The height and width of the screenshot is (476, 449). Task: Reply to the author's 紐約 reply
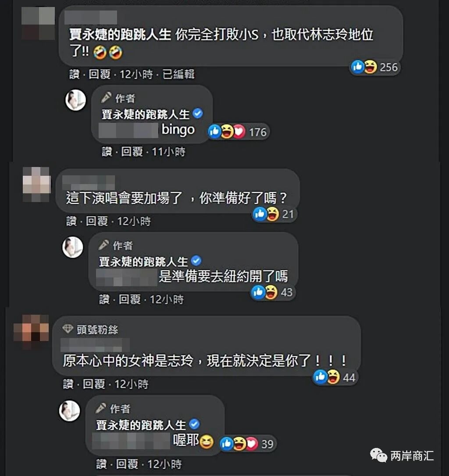pyautogui.click(x=129, y=300)
